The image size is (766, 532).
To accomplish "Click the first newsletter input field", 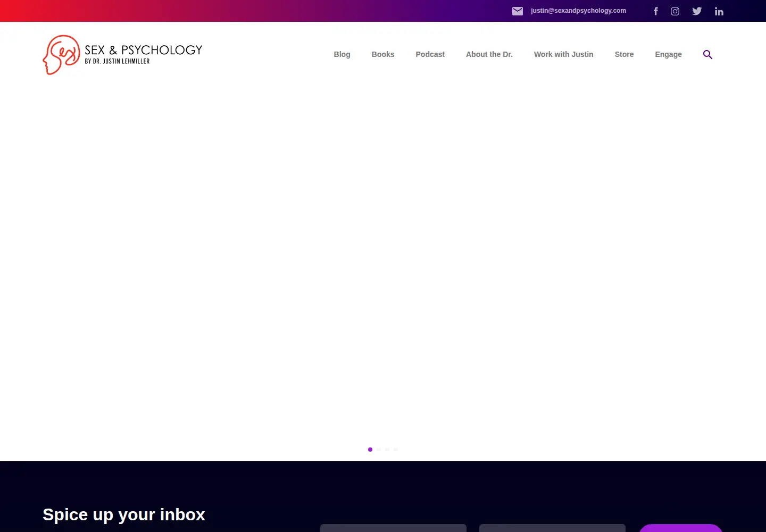I will click(x=393, y=528).
